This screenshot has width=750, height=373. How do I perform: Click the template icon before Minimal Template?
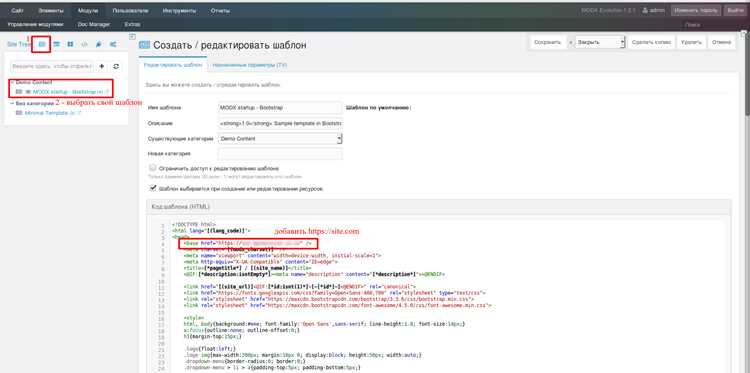pyautogui.click(x=19, y=113)
